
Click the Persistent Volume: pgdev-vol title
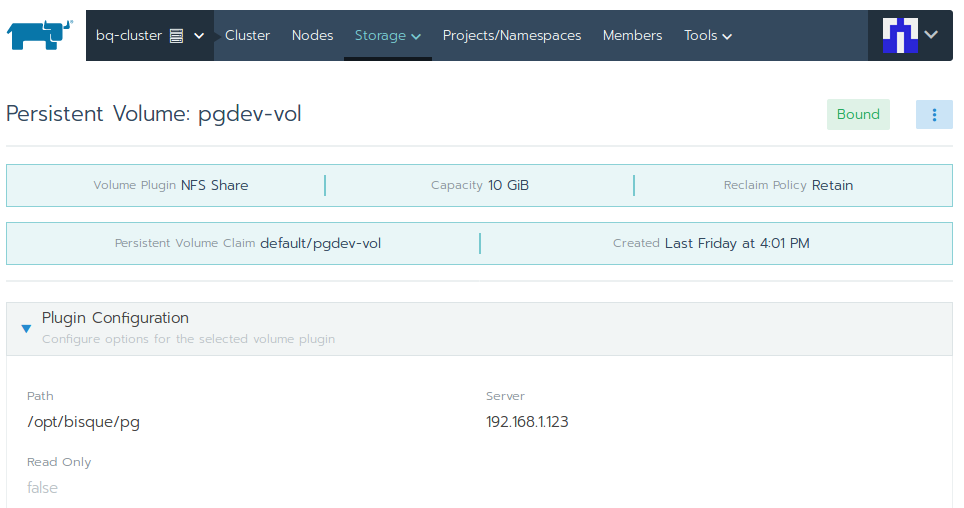pos(154,114)
